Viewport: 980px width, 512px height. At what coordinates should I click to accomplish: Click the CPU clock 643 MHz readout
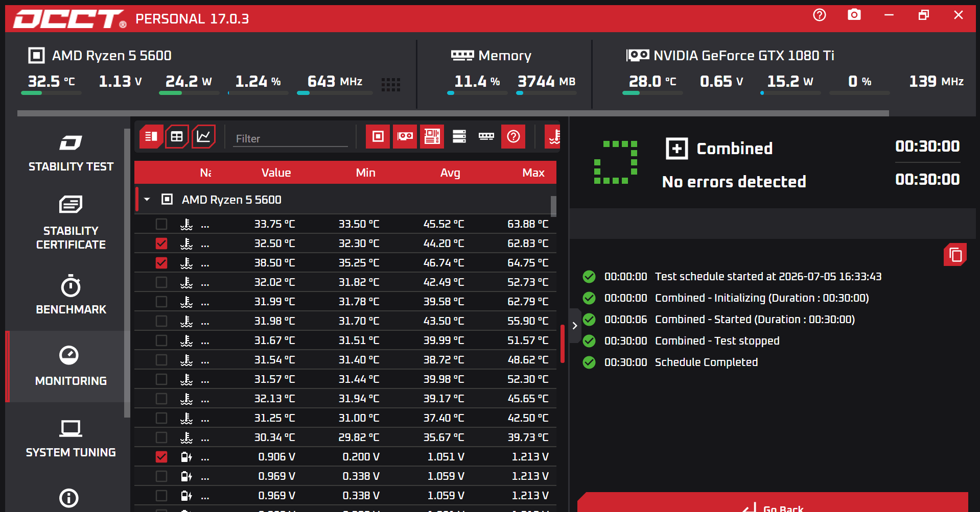click(x=335, y=81)
